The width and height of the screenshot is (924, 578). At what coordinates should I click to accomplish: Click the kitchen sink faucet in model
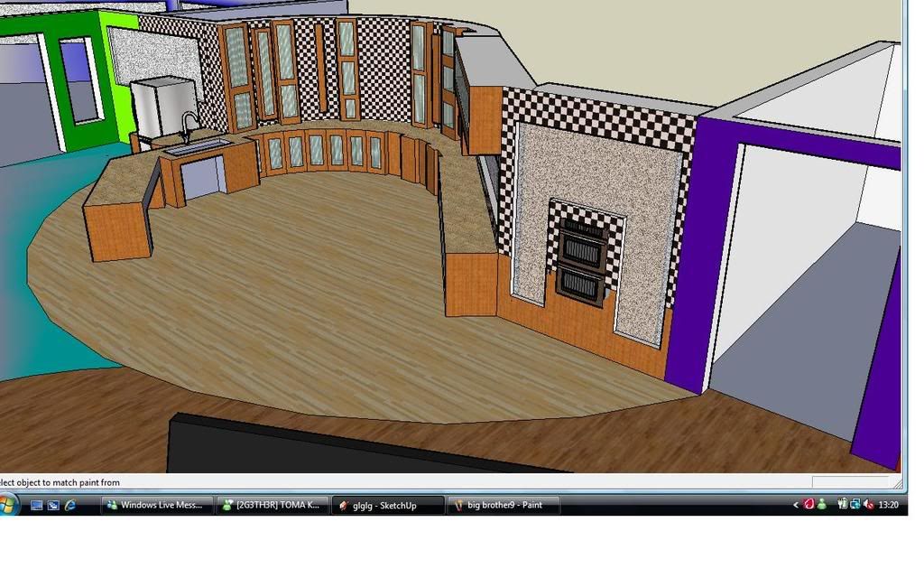pyautogui.click(x=189, y=125)
